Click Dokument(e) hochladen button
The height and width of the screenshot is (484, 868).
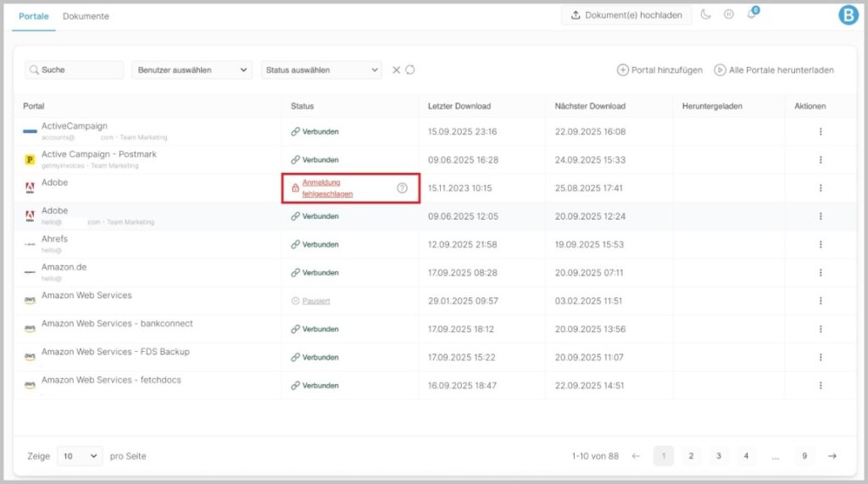click(x=626, y=15)
